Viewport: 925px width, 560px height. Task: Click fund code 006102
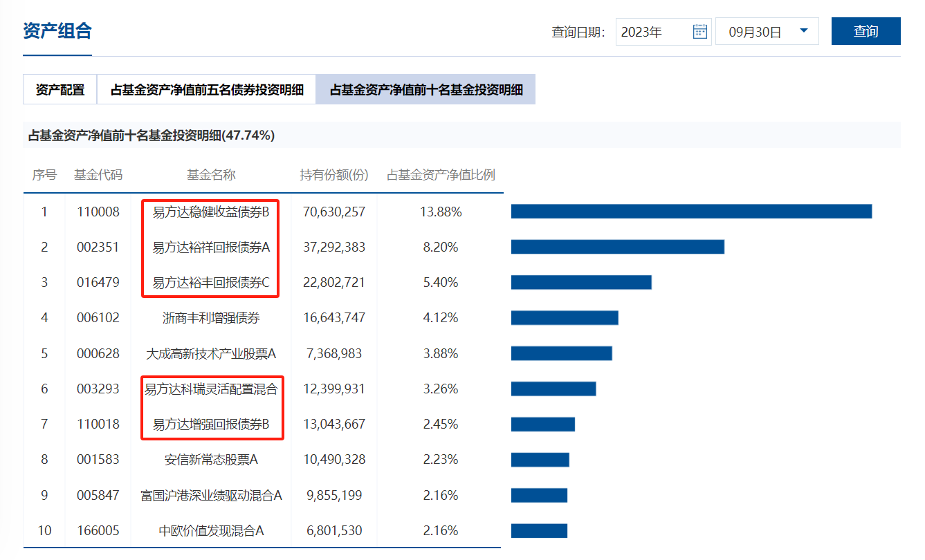(x=98, y=318)
